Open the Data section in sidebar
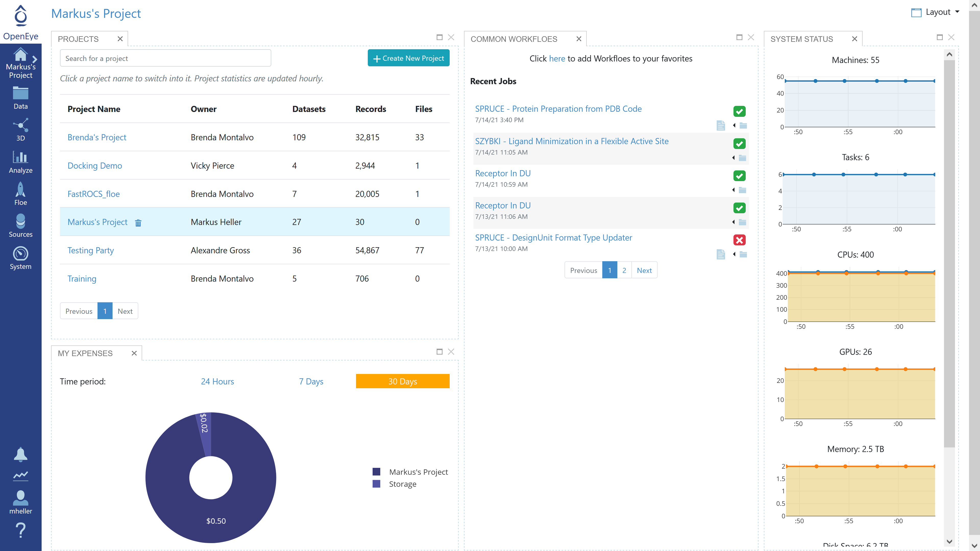The width and height of the screenshot is (980, 551). tap(20, 98)
